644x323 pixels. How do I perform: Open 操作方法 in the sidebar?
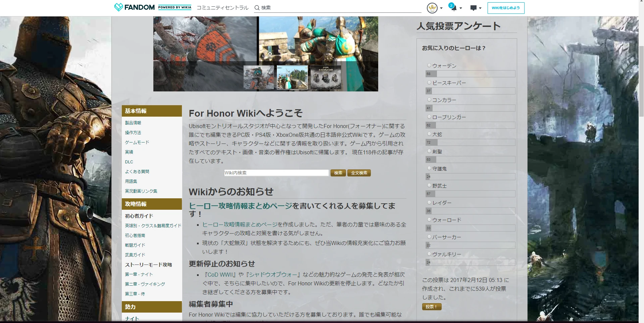tap(133, 132)
